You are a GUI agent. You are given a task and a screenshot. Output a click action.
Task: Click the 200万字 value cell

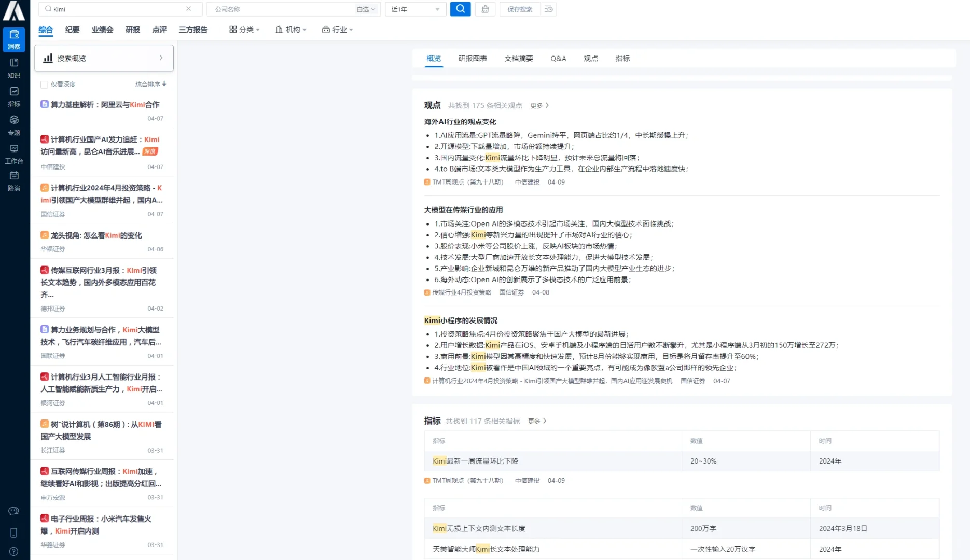tap(746, 528)
